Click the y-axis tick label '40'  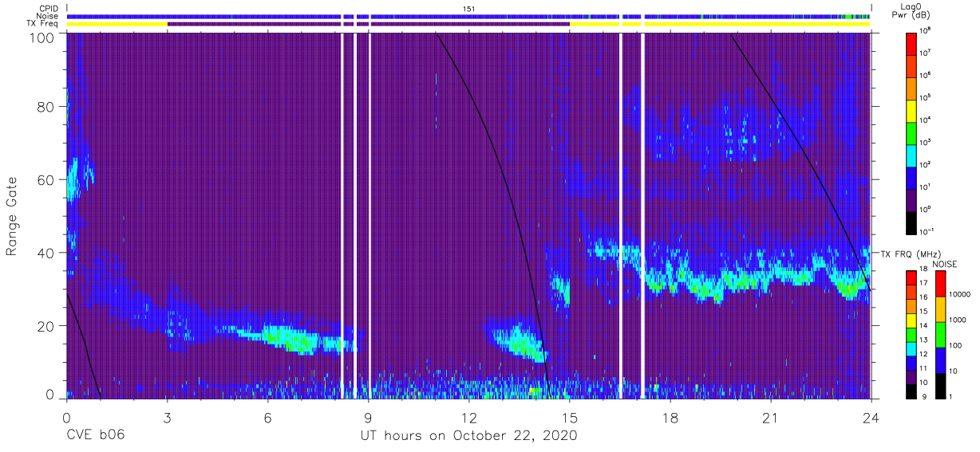(x=47, y=253)
